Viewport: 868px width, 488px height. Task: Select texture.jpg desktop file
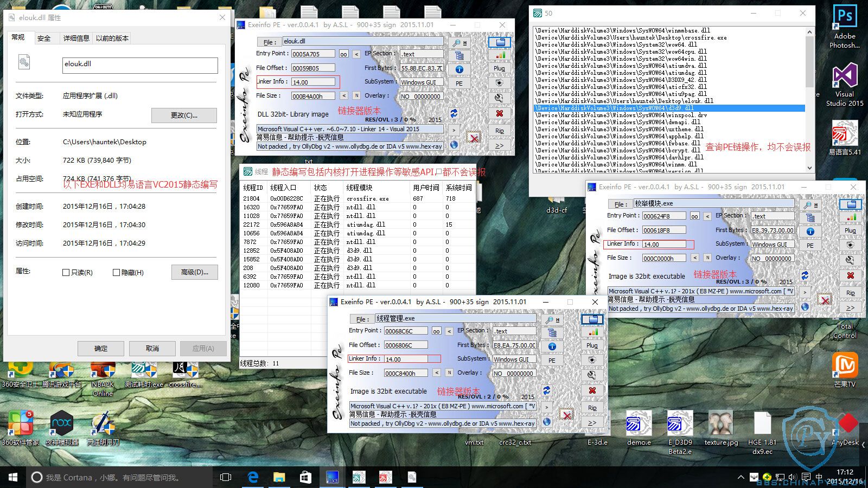[x=721, y=428]
